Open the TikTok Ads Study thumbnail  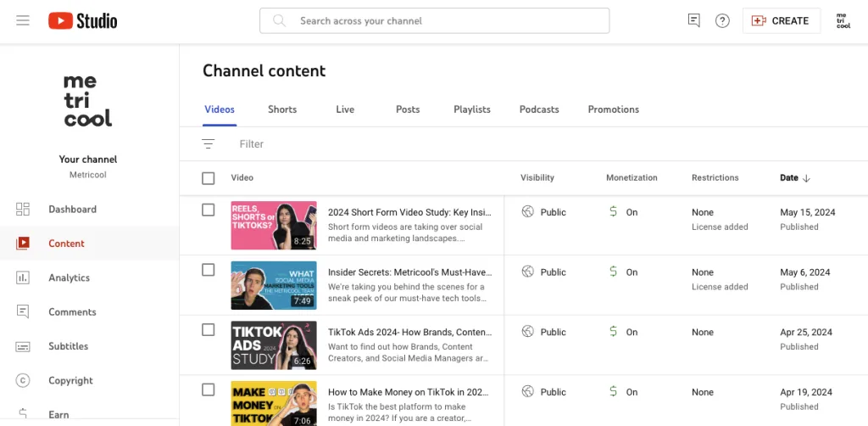(x=274, y=345)
